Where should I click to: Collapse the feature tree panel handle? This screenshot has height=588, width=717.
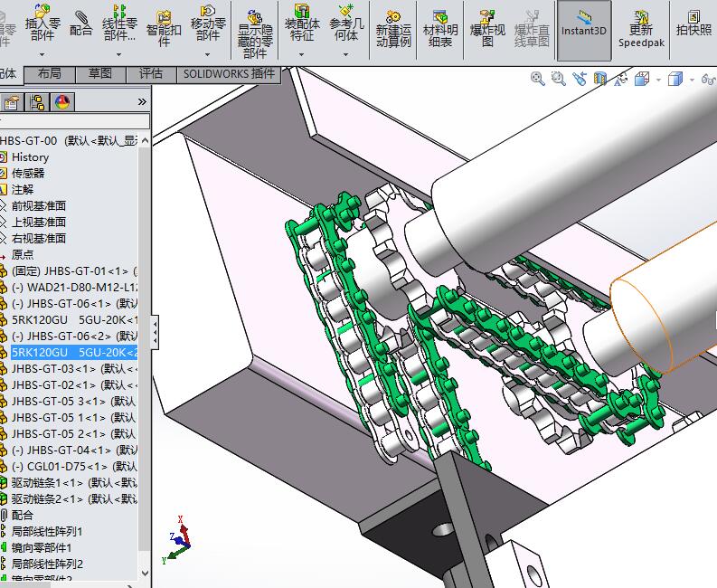pos(155,331)
